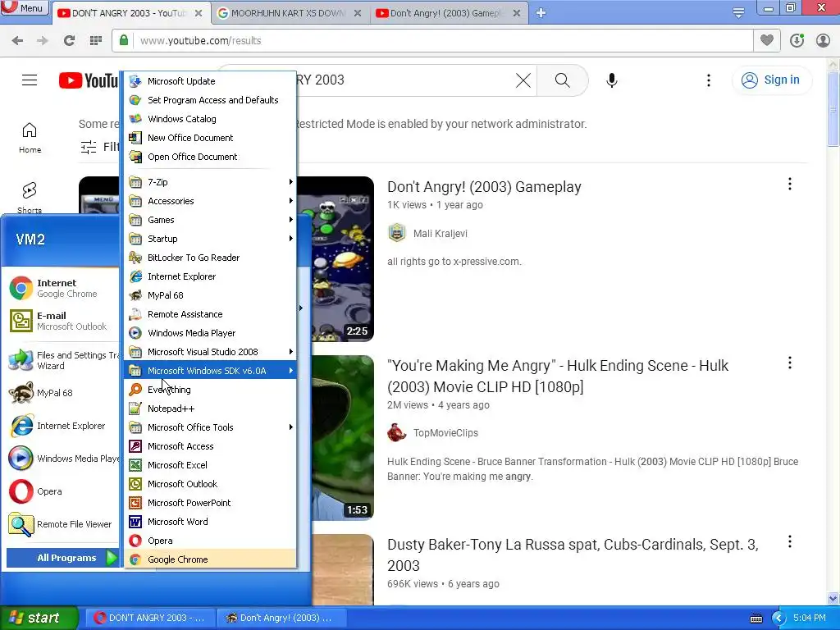The width and height of the screenshot is (840, 630).
Task: Launch Windows Catalog
Action: tap(210, 118)
